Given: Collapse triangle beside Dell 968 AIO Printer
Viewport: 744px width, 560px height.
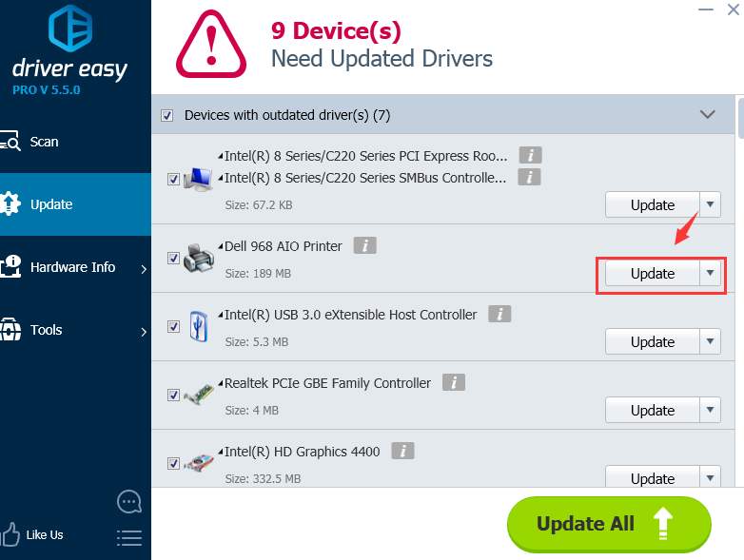Looking at the screenshot, I should coord(221,245).
